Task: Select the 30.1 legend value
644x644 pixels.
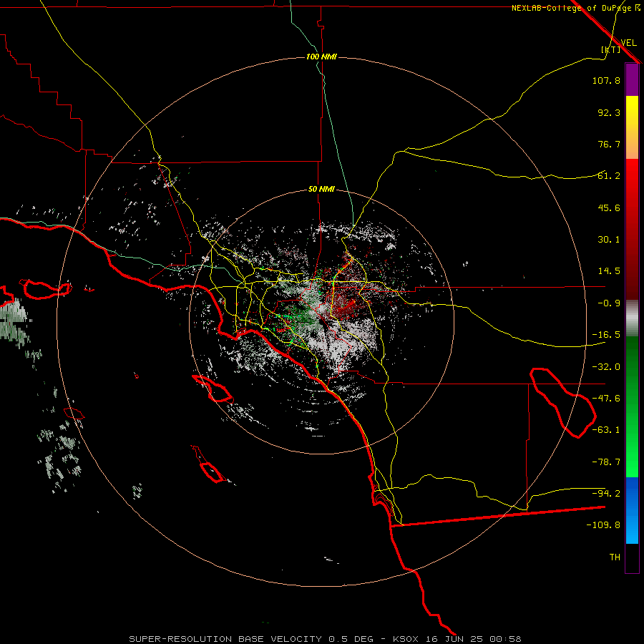Action: [x=609, y=240]
